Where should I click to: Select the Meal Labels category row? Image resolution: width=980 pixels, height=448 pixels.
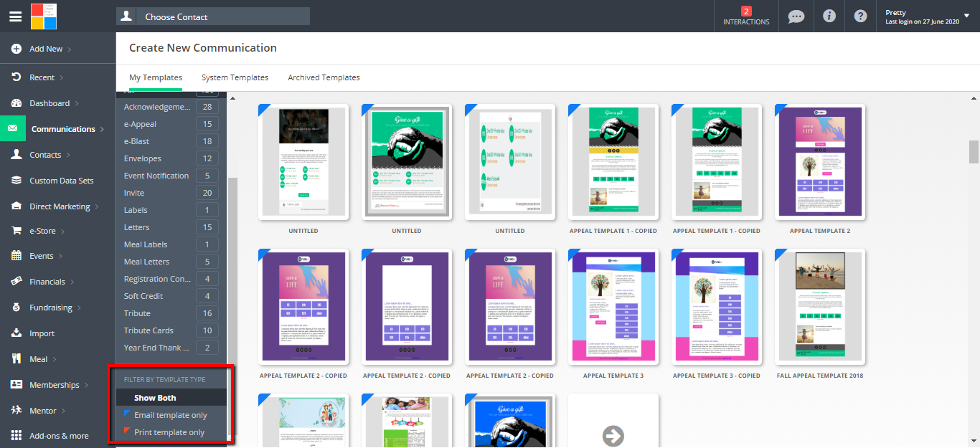pyautogui.click(x=171, y=244)
